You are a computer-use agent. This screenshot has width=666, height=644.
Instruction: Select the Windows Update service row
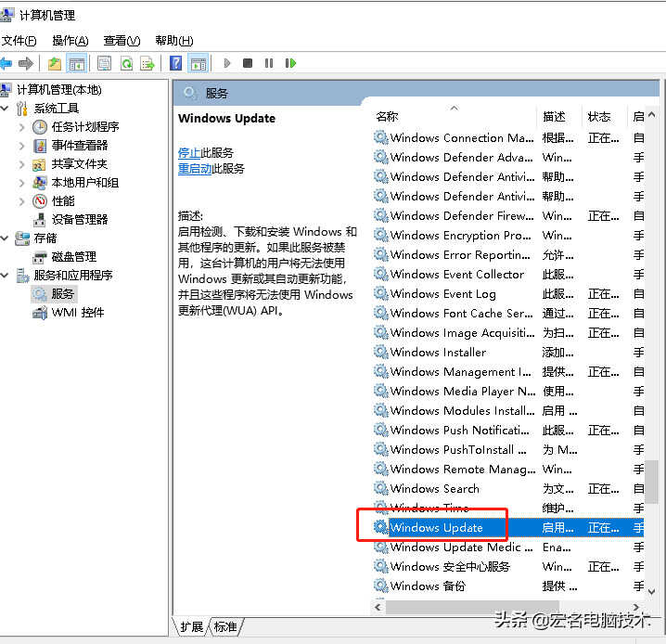pyautogui.click(x=508, y=528)
